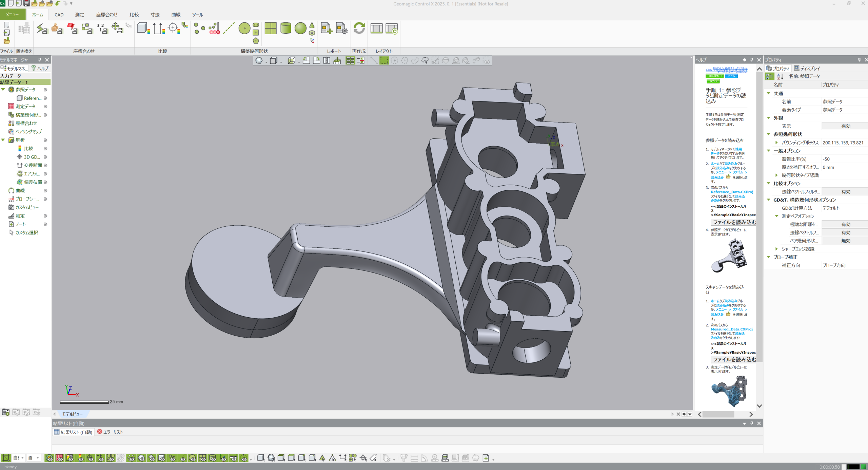Viewport: 868px width, 470px height.
Task: Click the cylinder geometry icon
Action: coord(286,29)
